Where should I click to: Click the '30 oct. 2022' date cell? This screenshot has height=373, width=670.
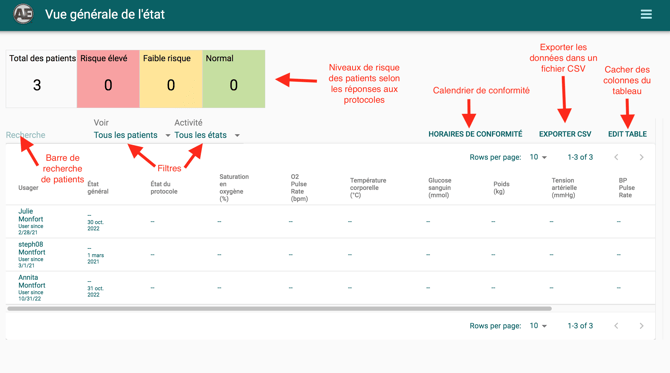[95, 225]
